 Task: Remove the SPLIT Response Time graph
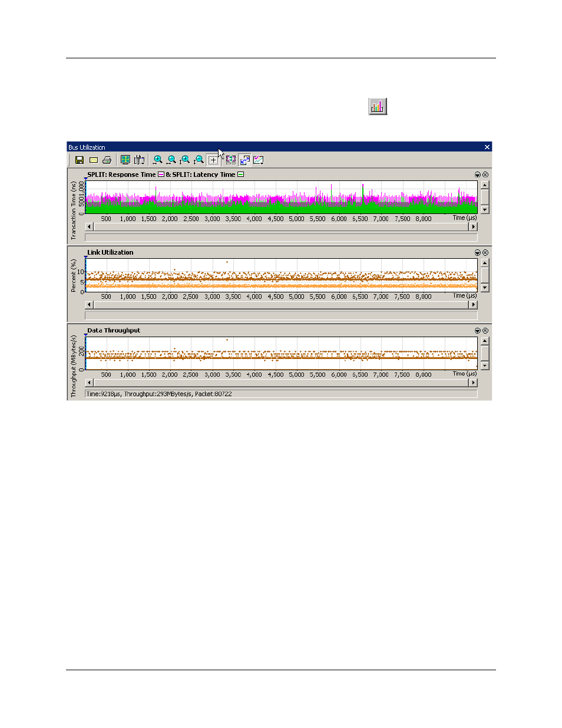click(485, 174)
